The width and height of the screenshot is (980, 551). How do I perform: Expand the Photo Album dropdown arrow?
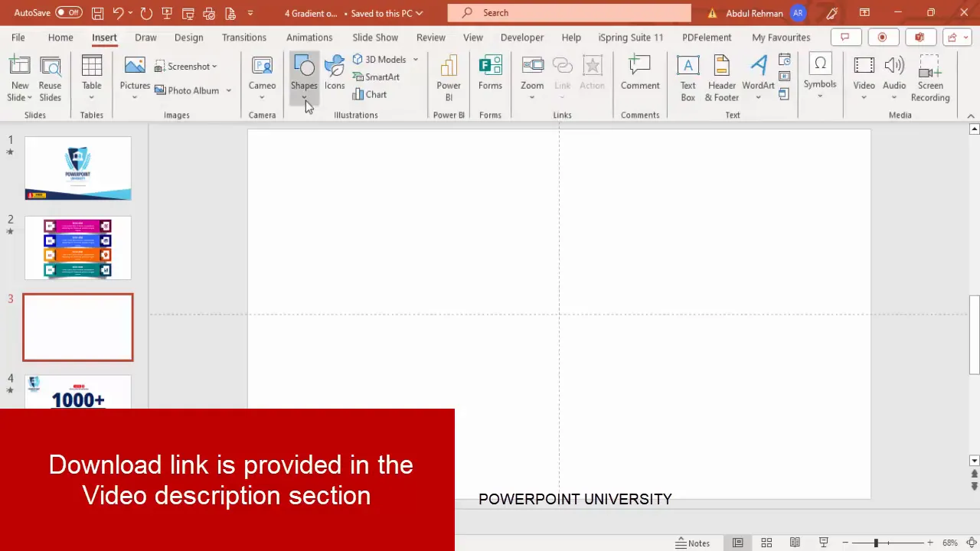[x=228, y=90]
